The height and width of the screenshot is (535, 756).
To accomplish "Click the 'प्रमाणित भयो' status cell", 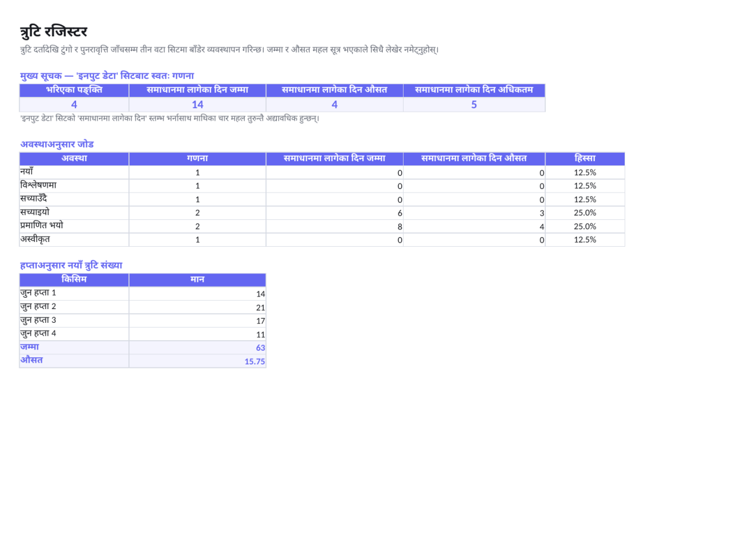I will tap(74, 226).
